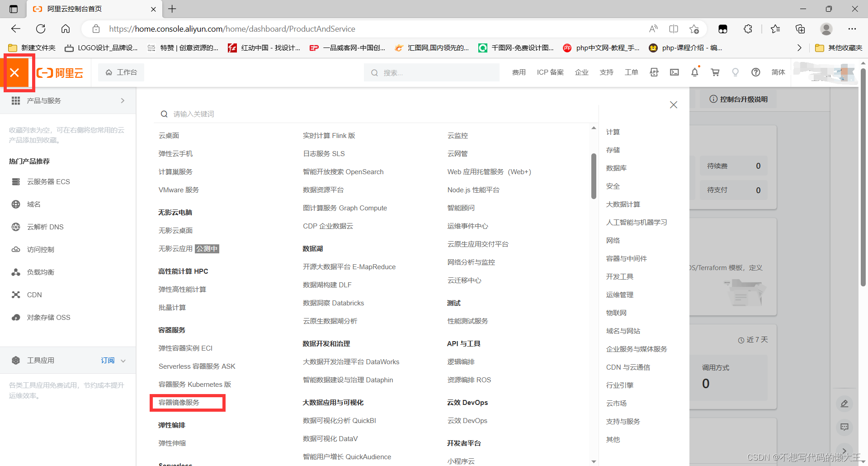The height and width of the screenshot is (466, 868).
Task: Close the products menu with orange X
Action: (x=14, y=73)
